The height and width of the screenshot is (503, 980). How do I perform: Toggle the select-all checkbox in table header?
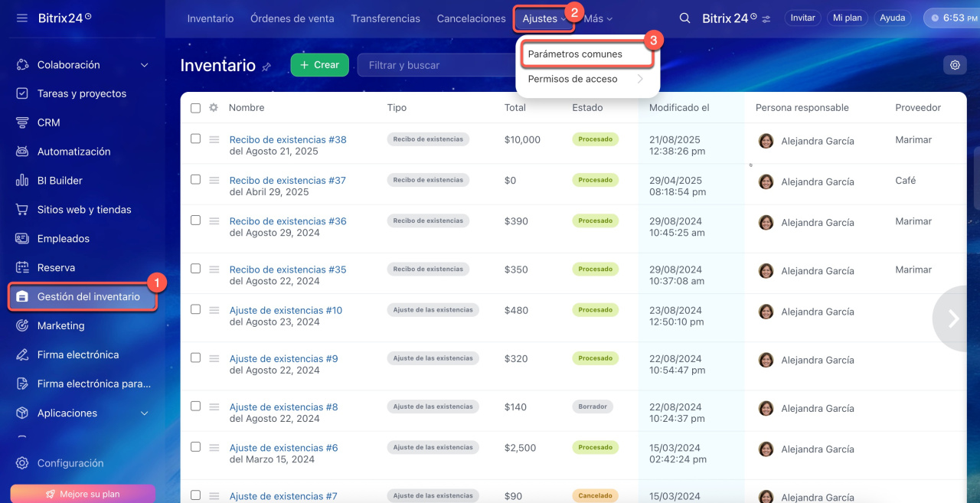[195, 108]
